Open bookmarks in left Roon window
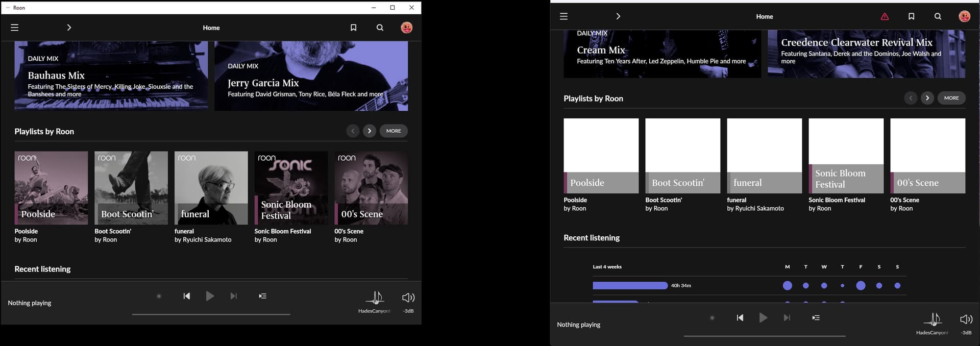 point(353,28)
